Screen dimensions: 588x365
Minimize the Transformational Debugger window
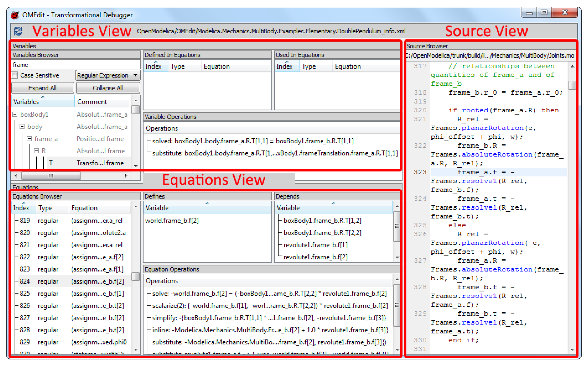click(x=529, y=13)
